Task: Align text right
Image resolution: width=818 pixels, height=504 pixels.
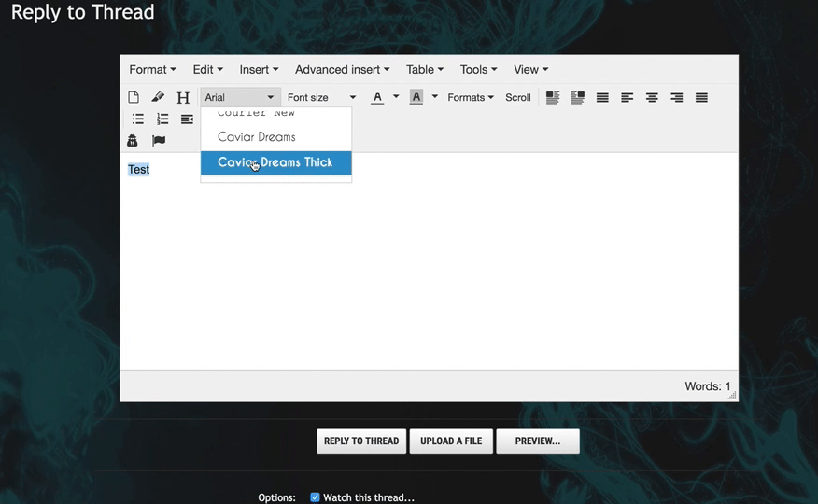Action: click(x=677, y=97)
